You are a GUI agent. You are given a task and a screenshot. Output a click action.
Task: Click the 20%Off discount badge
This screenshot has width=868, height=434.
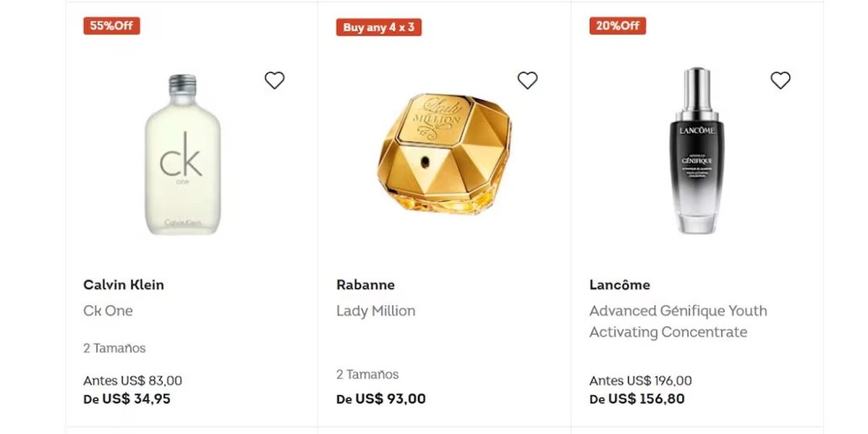point(617,26)
